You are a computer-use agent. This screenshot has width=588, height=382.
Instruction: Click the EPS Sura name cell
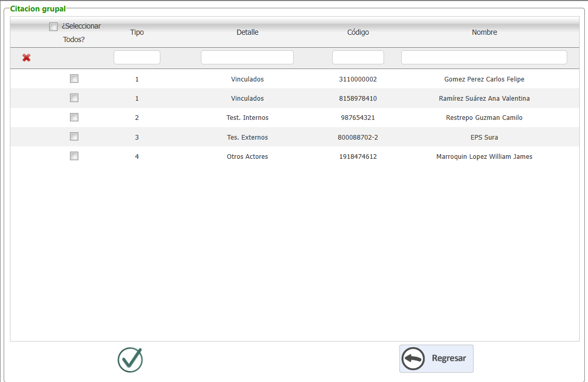[484, 137]
